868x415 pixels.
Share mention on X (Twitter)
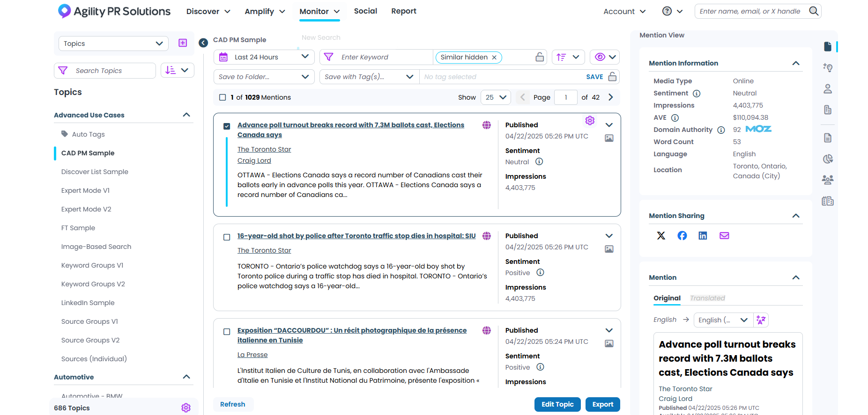click(x=661, y=236)
